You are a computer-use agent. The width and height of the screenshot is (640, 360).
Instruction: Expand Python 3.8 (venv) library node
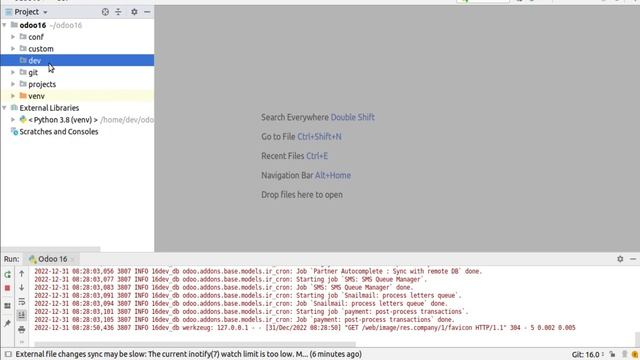coord(13,120)
